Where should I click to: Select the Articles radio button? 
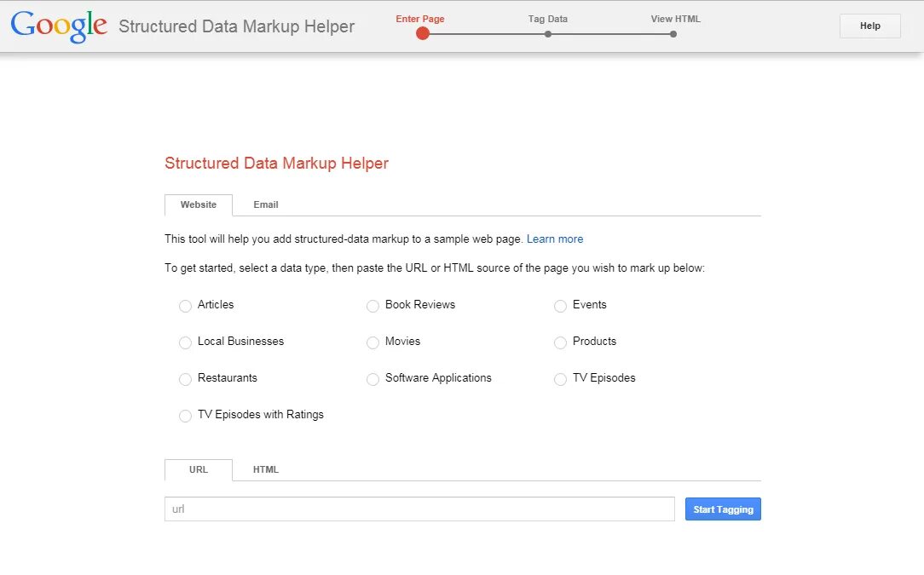pyautogui.click(x=185, y=306)
